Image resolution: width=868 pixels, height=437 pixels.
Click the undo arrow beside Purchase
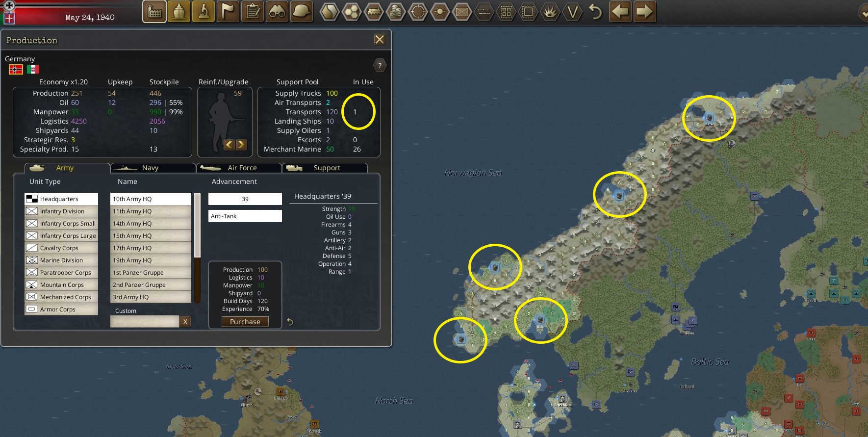click(x=290, y=322)
